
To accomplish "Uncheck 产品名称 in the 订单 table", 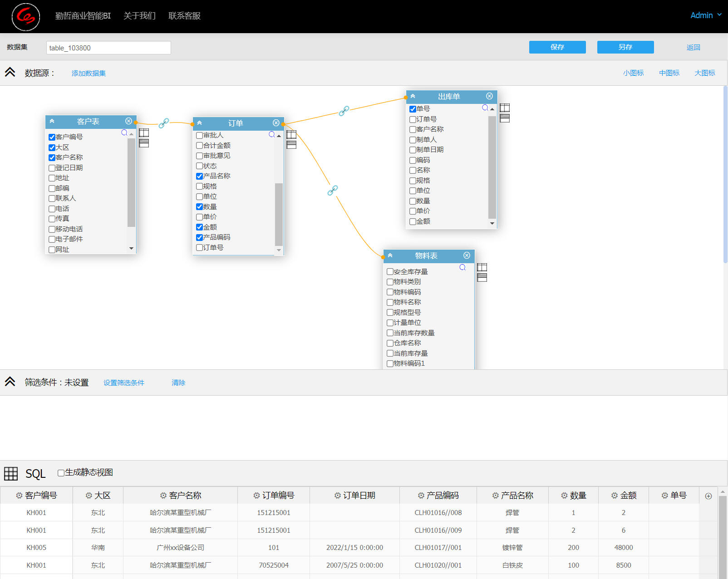I will coord(199,176).
